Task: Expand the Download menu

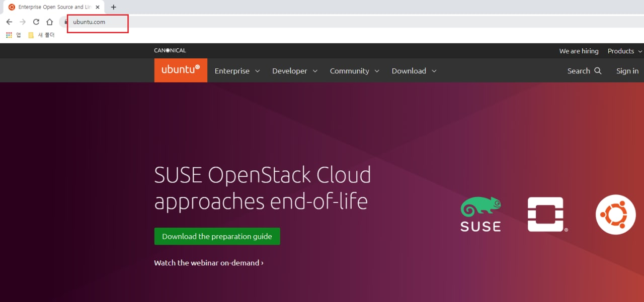Action: 414,71
